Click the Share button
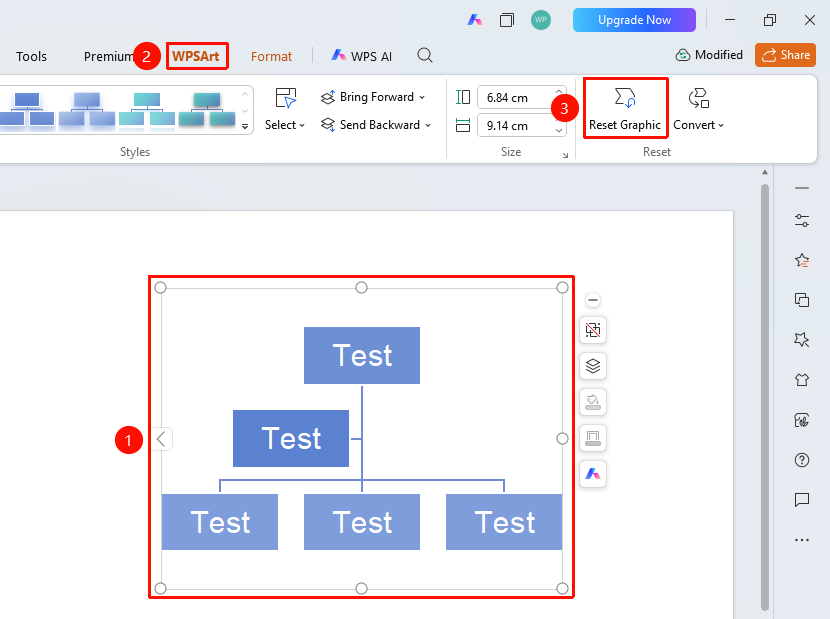The image size is (830, 619). (x=786, y=55)
